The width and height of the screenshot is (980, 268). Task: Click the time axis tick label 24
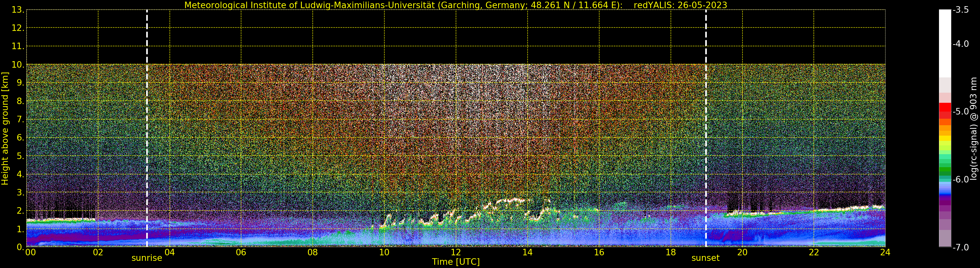click(x=885, y=252)
